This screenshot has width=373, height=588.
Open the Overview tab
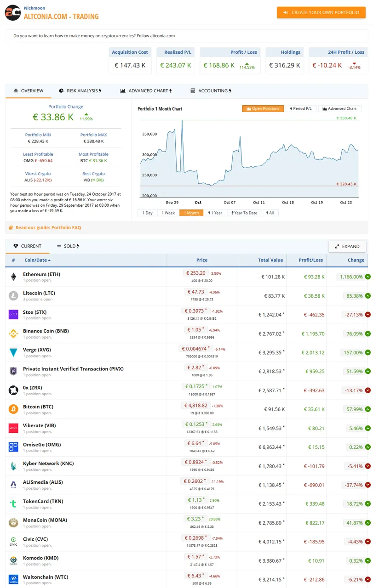click(x=29, y=91)
